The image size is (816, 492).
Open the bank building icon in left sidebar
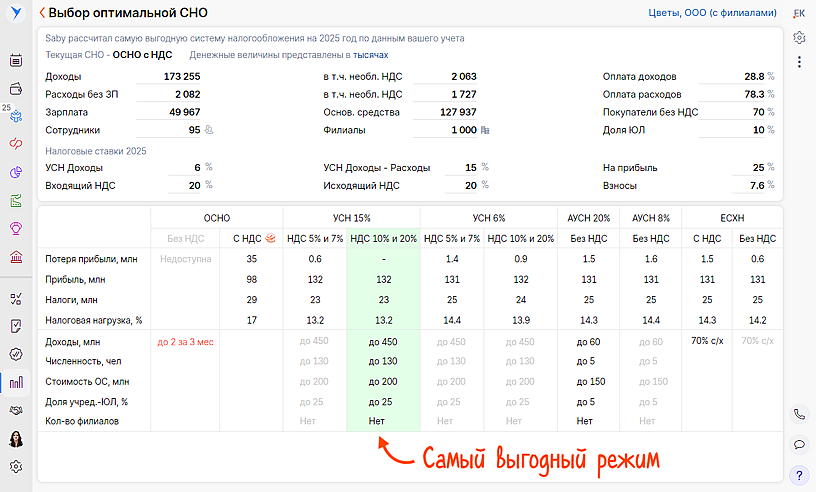[16, 257]
